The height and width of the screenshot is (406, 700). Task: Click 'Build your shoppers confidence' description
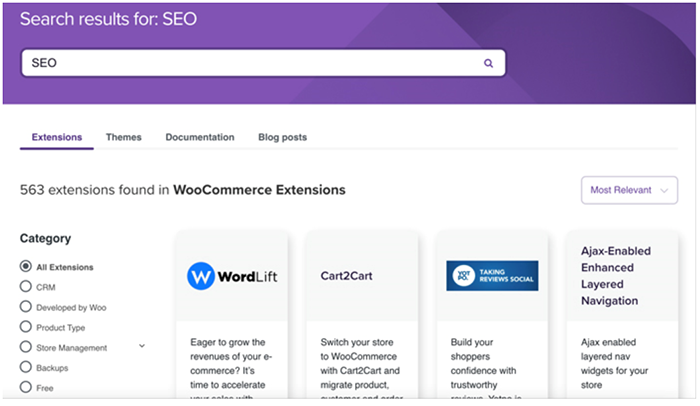coord(486,369)
